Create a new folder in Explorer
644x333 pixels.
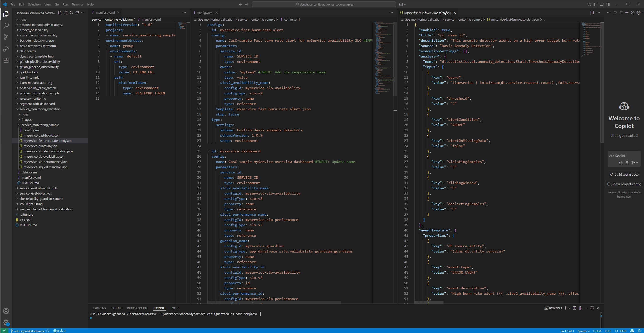(65, 12)
